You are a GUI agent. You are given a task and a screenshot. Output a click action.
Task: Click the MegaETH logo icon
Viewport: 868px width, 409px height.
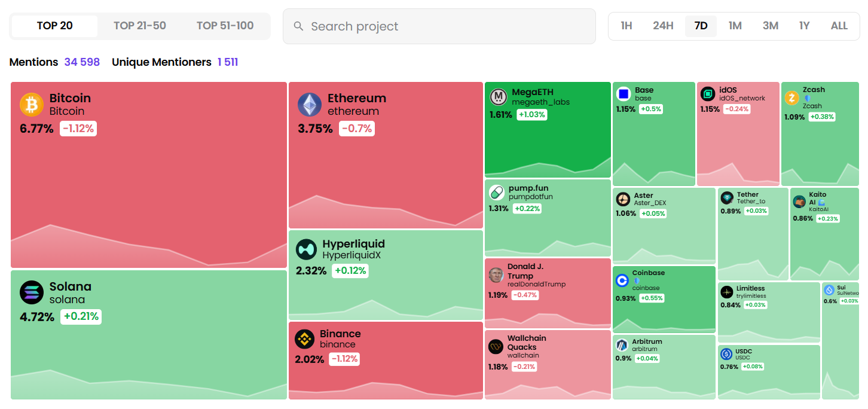point(499,97)
